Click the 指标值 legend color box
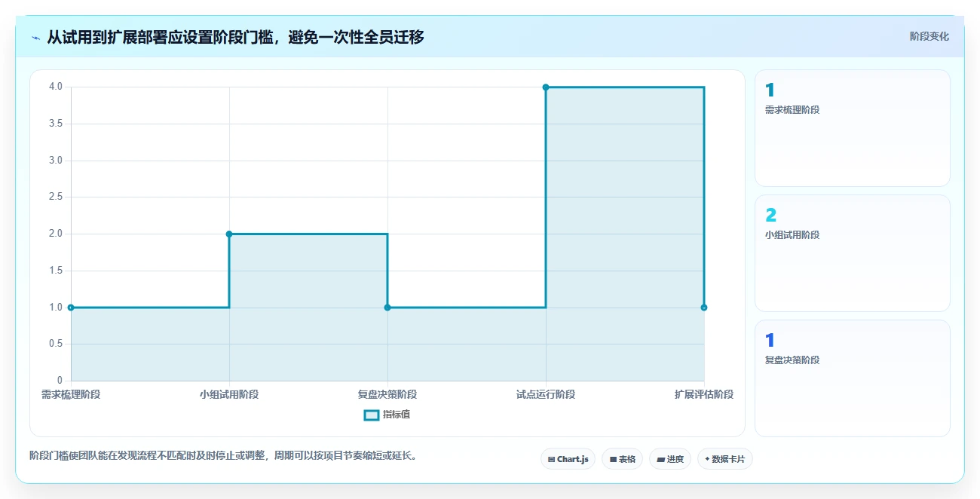This screenshot has width=980, height=499. [x=371, y=415]
